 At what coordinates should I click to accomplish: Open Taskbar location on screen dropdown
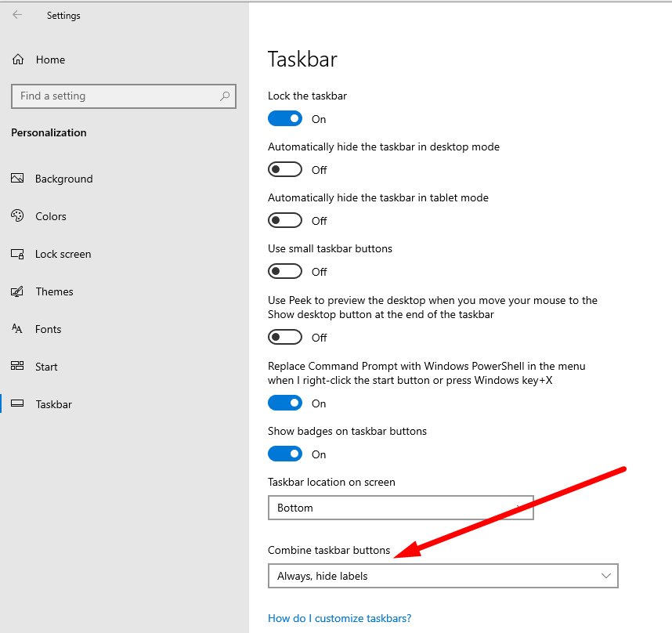(400, 508)
